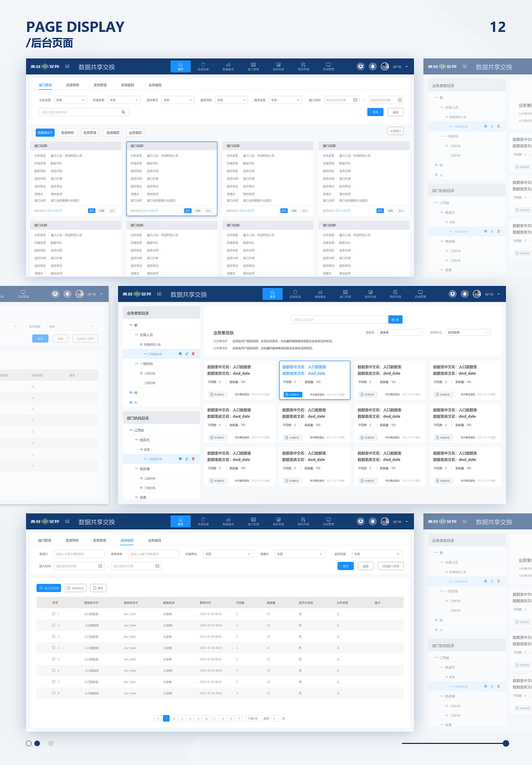Open 数据表 dropdown in middle window
The width and height of the screenshot is (532, 765).
tap(401, 332)
